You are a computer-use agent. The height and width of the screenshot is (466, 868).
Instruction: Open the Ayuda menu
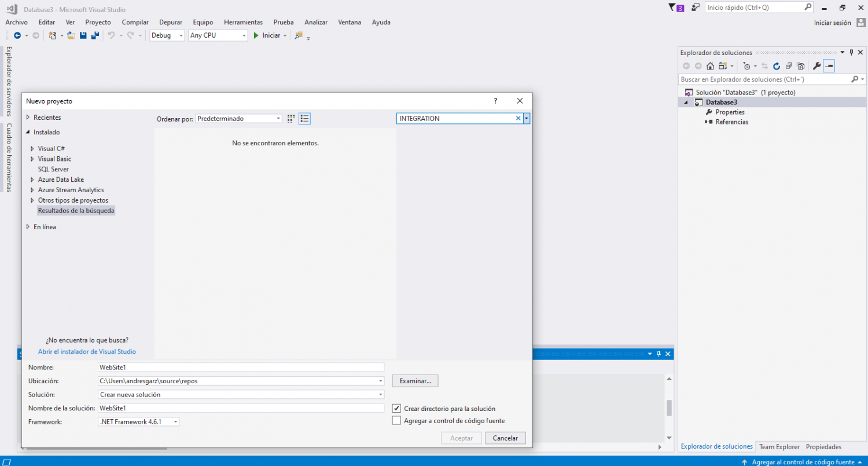point(381,22)
